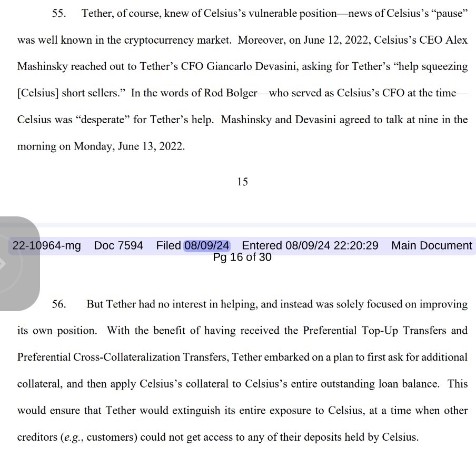Click the name 'Rod Bolger'

(x=231, y=93)
